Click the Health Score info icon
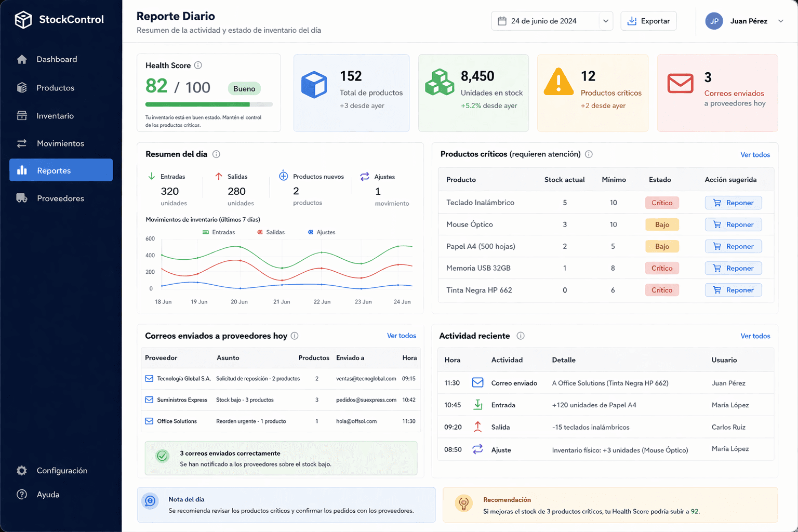798x532 pixels. pos(198,65)
